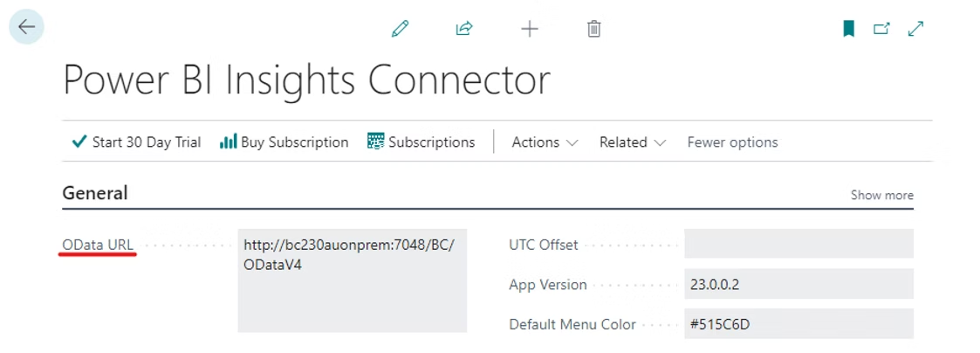Expand the Actions menu

click(x=545, y=142)
